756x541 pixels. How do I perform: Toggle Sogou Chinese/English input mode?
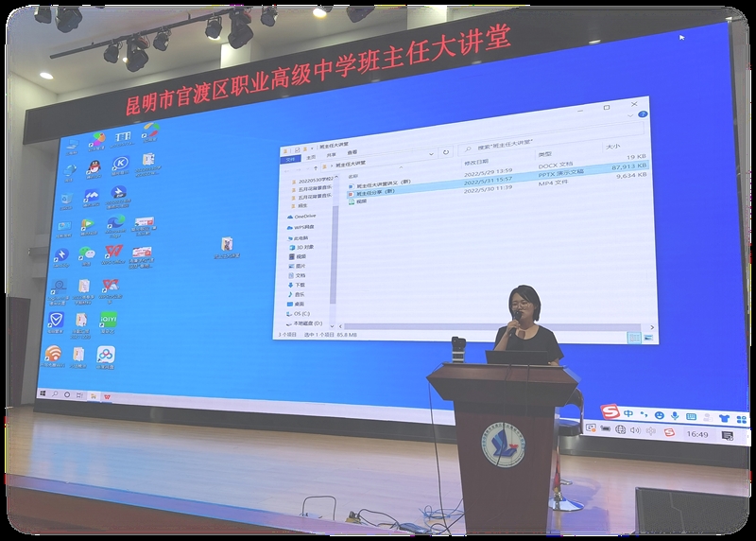tap(628, 414)
